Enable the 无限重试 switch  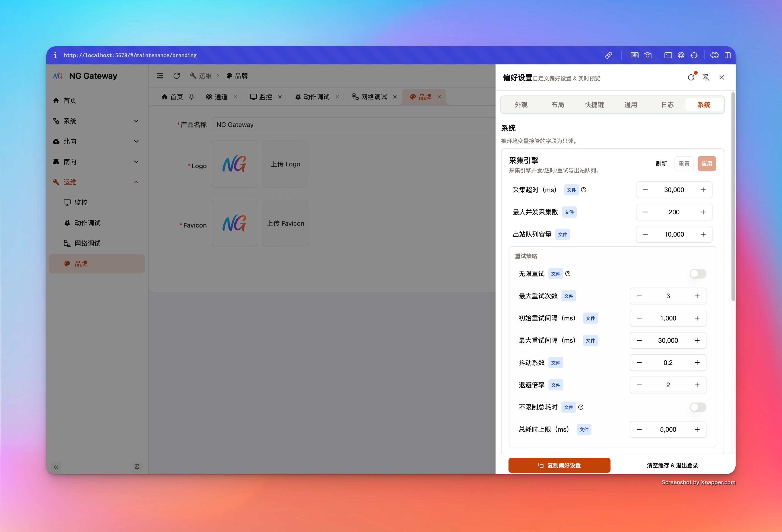(698, 274)
